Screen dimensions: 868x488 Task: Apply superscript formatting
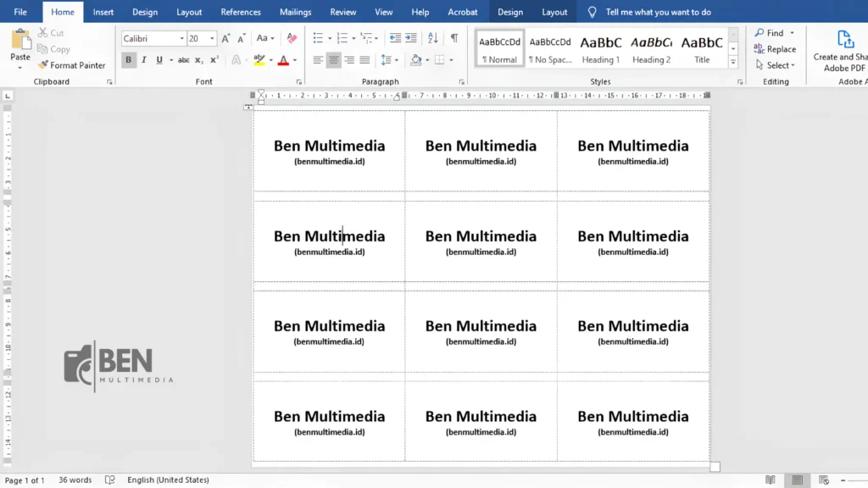pyautogui.click(x=214, y=60)
